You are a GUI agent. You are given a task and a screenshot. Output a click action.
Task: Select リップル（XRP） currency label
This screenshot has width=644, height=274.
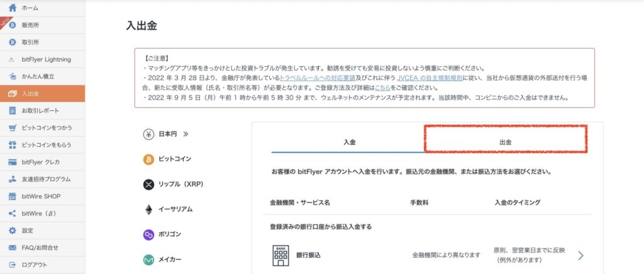click(181, 185)
